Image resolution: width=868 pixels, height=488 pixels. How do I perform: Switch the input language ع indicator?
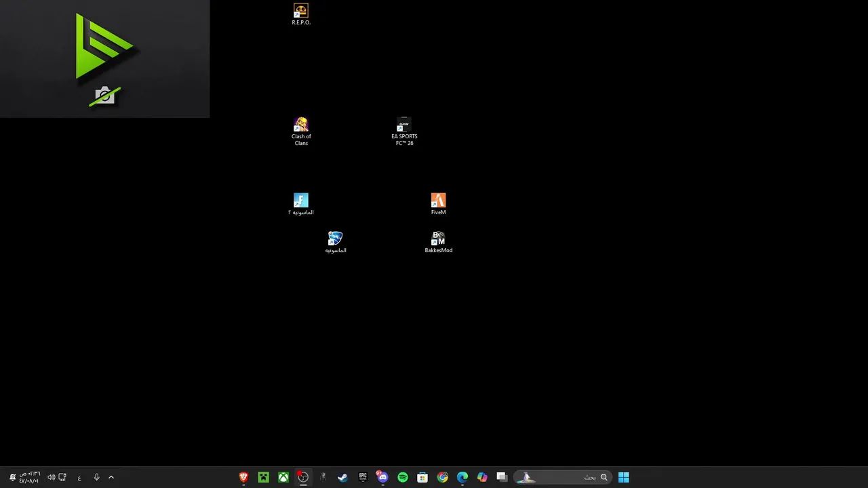point(79,478)
